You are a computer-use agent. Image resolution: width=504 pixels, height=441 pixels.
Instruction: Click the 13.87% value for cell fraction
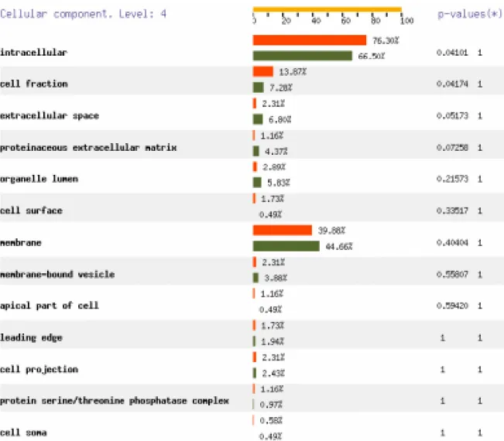click(293, 72)
